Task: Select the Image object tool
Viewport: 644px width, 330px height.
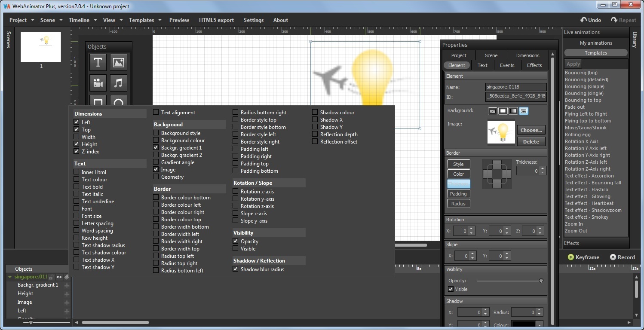Action: (119, 62)
